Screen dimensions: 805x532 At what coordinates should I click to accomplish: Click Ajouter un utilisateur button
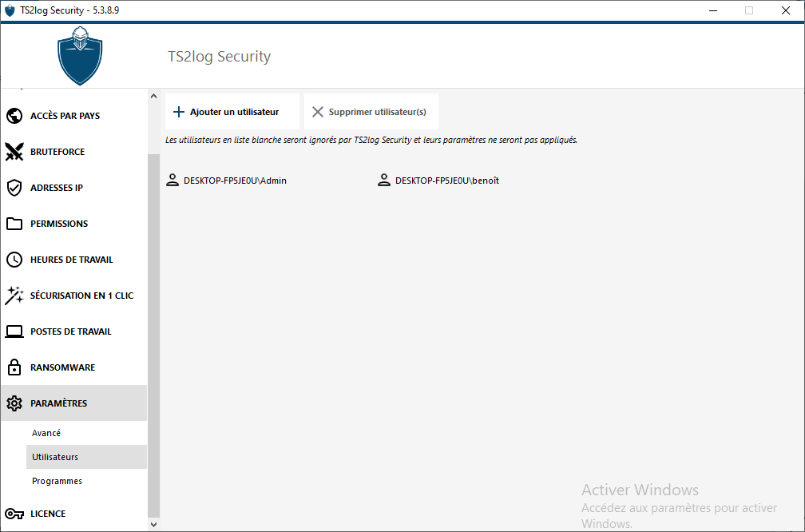[x=232, y=112]
